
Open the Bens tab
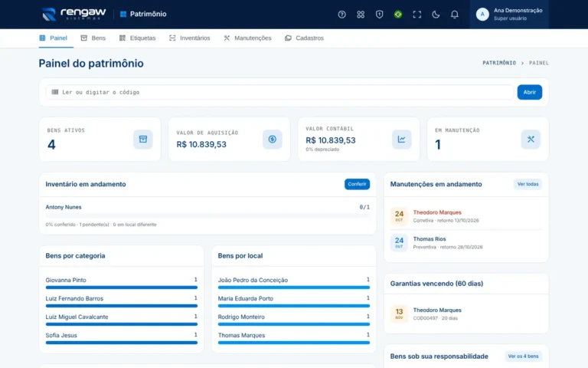click(x=93, y=38)
